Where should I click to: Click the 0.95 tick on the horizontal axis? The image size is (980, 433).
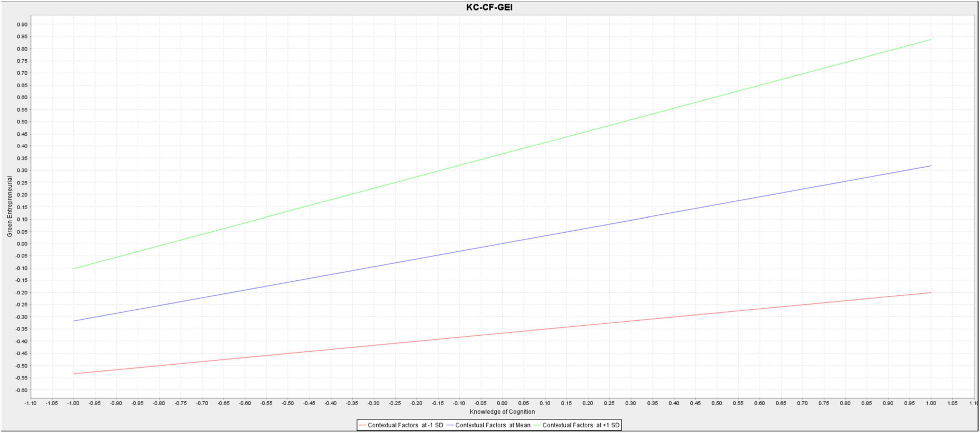[x=910, y=403]
